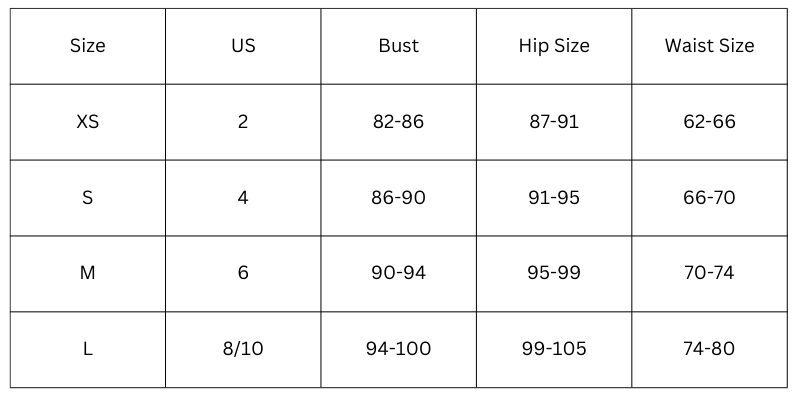Click the waist size 62-66 cell
The height and width of the screenshot is (400, 800).
(x=709, y=122)
